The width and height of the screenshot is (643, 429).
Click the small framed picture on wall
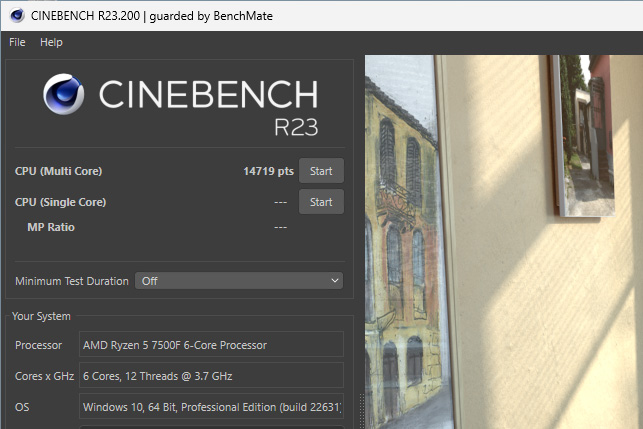583,135
